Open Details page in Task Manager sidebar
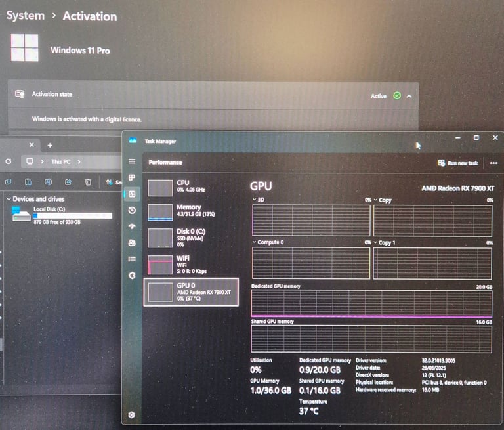Image resolution: width=504 pixels, height=430 pixels. [x=132, y=259]
